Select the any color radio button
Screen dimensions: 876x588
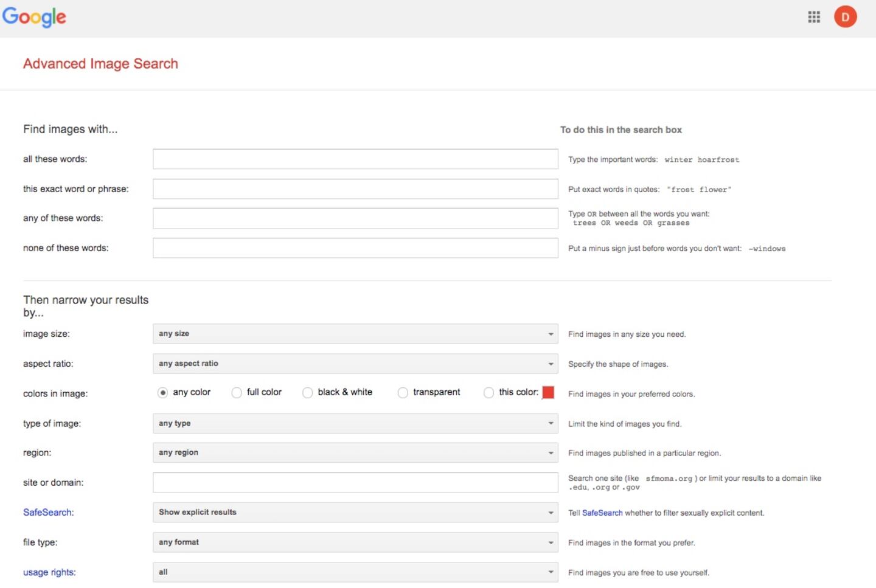(163, 393)
